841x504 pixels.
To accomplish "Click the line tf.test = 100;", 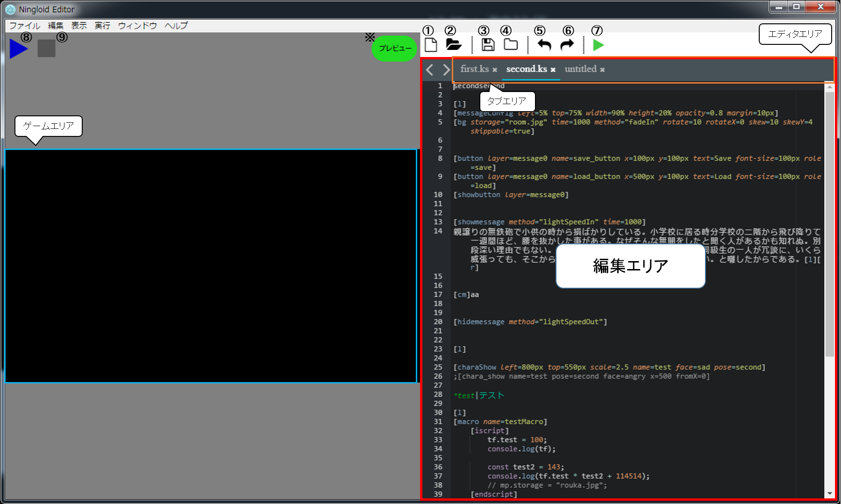I will tap(517, 440).
